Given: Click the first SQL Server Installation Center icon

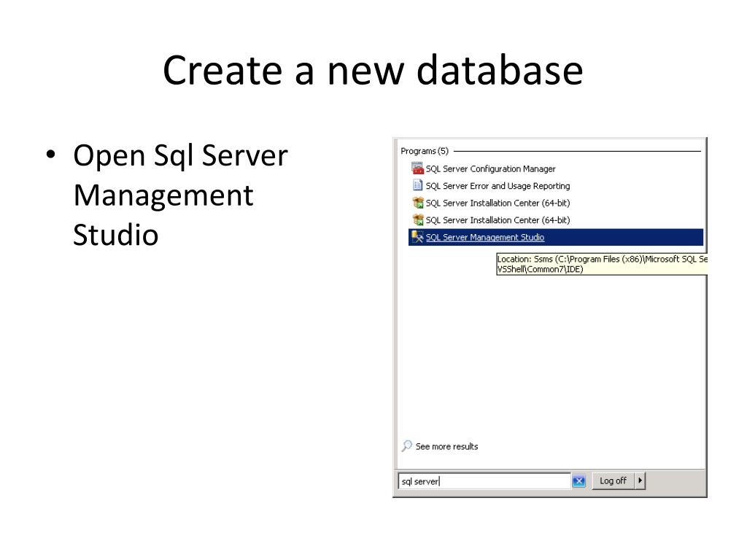Looking at the screenshot, I should click(418, 203).
